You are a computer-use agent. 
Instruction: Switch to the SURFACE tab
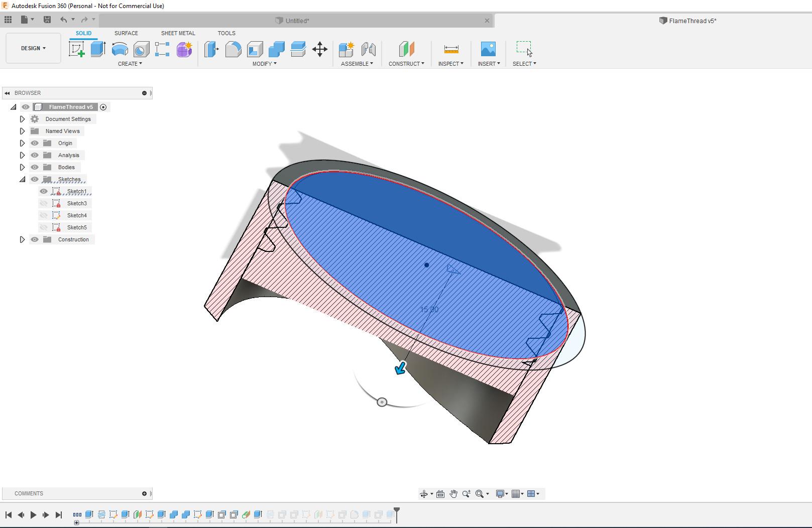tap(126, 33)
